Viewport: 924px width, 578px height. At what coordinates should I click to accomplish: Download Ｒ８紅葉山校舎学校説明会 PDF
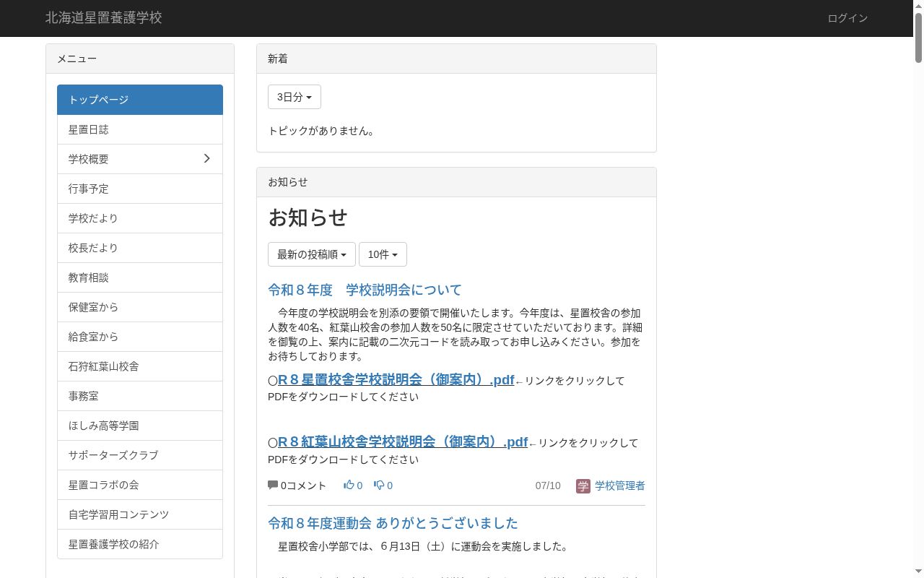pyautogui.click(x=403, y=442)
